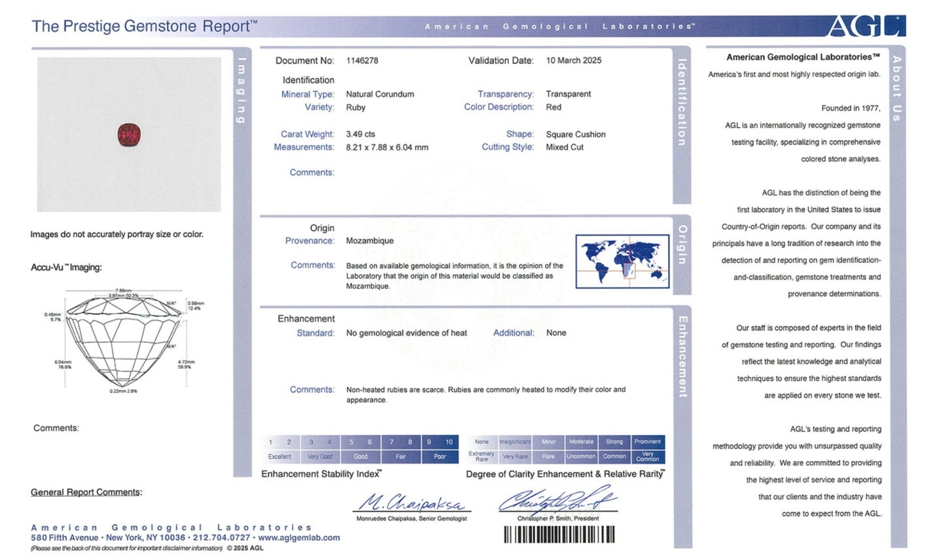Pick the Extremely Rare rarity cell
Screen dimensions: 931x560
(x=482, y=457)
